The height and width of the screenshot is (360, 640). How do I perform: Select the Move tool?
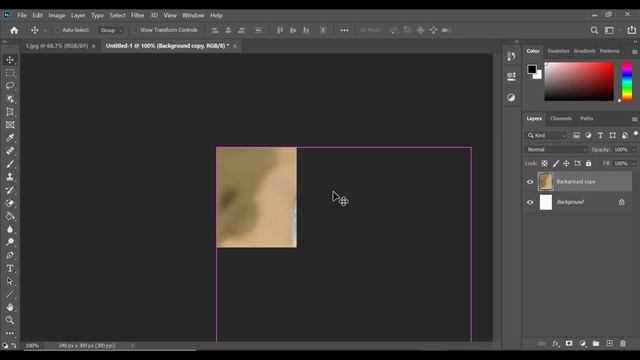click(10, 60)
